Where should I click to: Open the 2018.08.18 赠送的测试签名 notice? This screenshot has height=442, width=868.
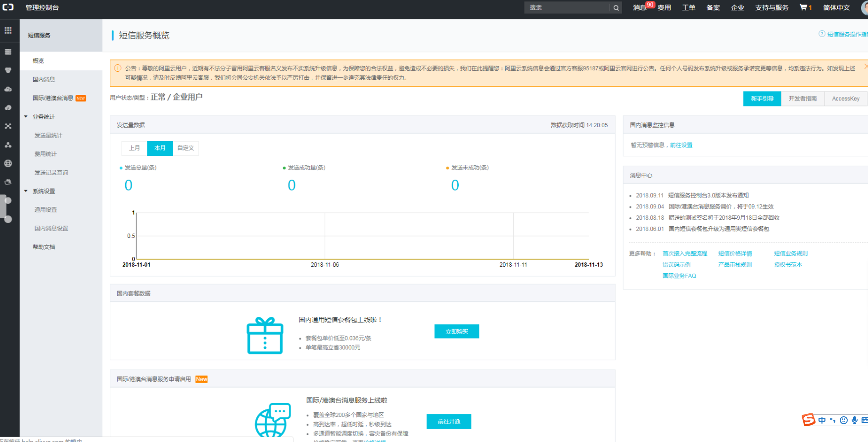point(708,218)
